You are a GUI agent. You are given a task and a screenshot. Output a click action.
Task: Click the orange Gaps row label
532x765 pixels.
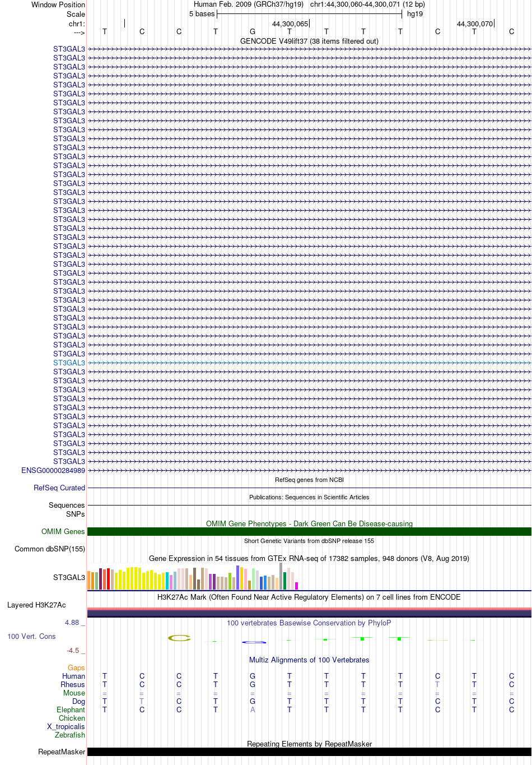[76, 667]
